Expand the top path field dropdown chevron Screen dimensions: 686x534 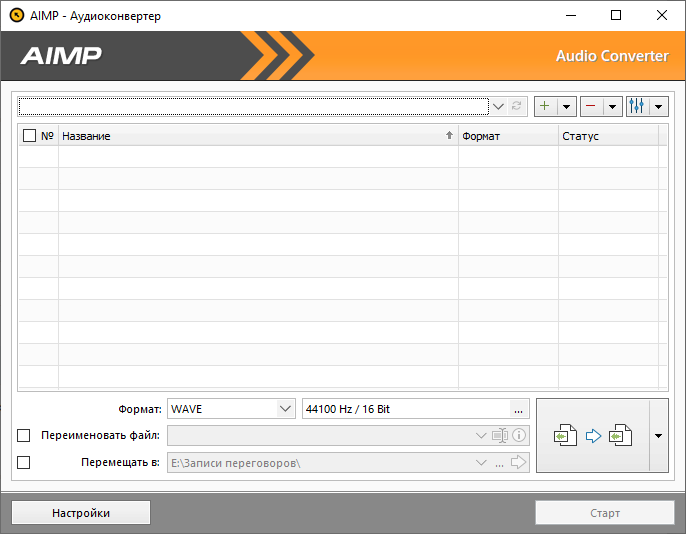(498, 106)
